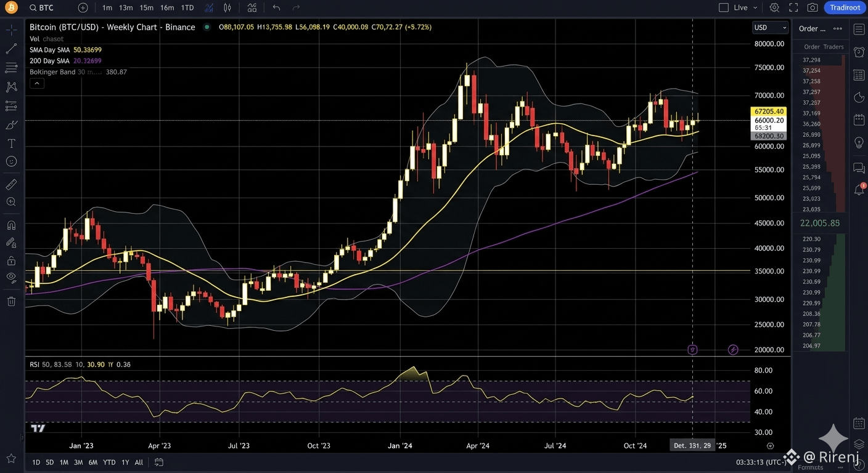Open the horizontal lines Fibonacci tool
Image resolution: width=868 pixels, height=473 pixels.
click(11, 67)
